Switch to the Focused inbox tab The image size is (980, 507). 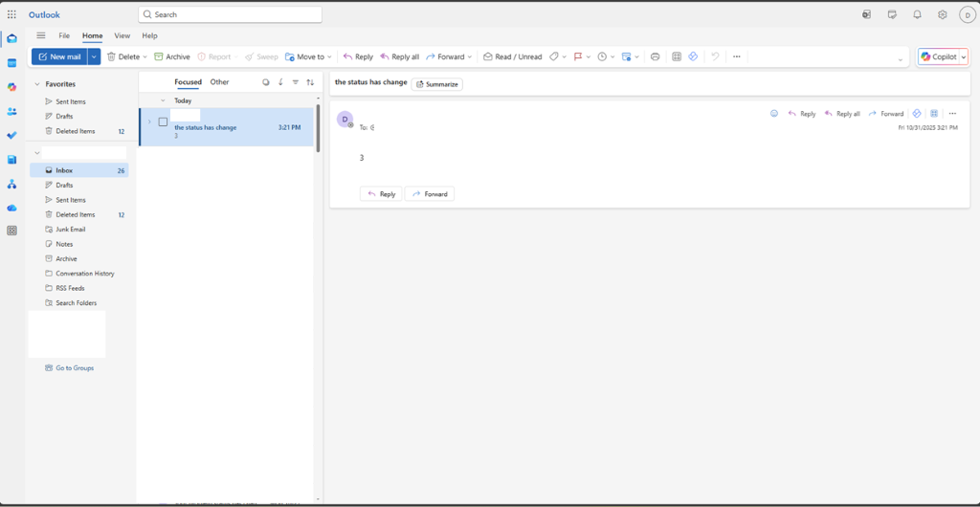click(189, 82)
